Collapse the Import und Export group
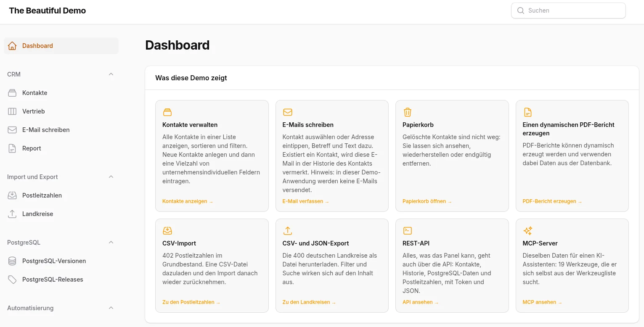644x327 pixels. tap(111, 177)
